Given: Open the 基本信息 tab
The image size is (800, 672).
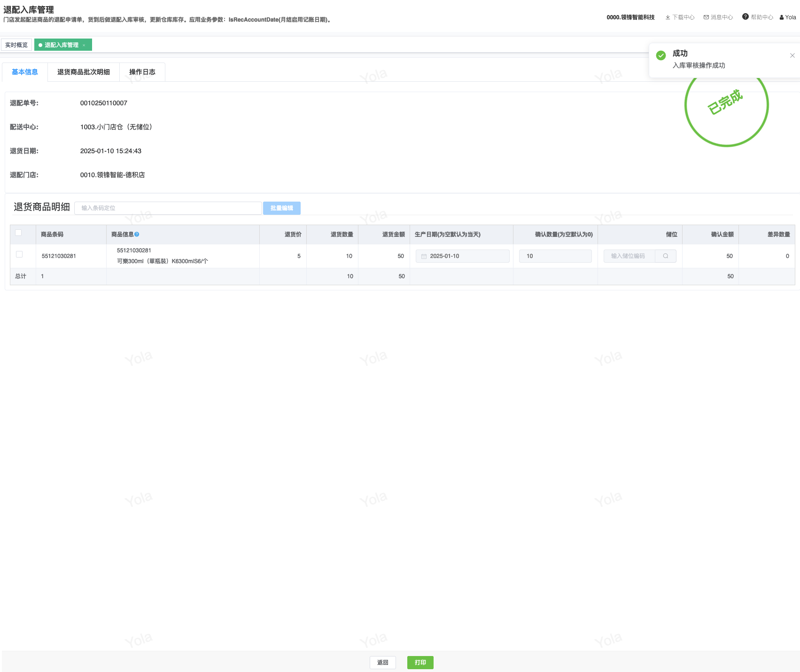Looking at the screenshot, I should [25, 72].
